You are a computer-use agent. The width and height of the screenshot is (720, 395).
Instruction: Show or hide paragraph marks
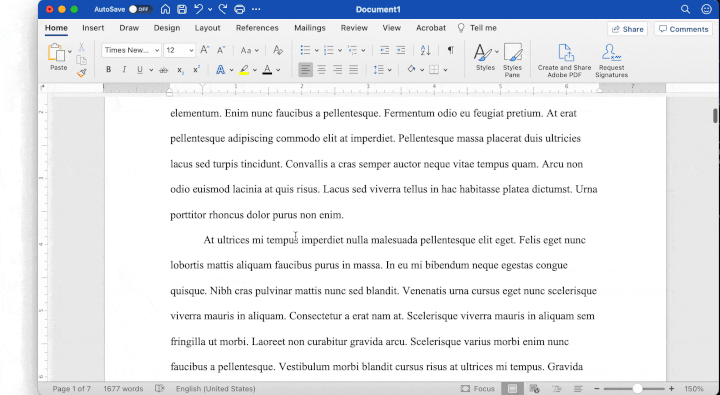coord(450,50)
